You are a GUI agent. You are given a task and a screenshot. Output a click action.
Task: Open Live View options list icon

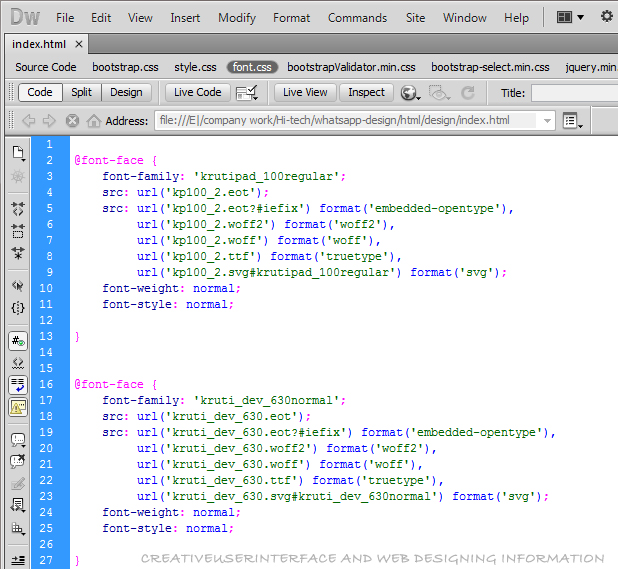[x=573, y=121]
